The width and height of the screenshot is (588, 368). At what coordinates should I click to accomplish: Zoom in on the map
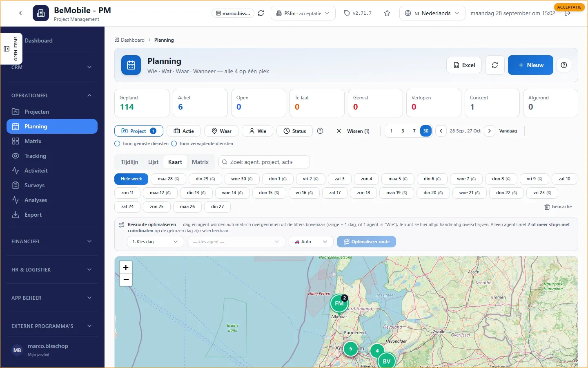(x=126, y=267)
